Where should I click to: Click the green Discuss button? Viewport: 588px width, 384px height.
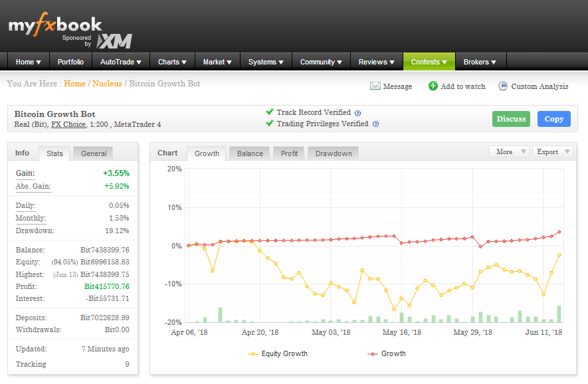click(x=511, y=119)
